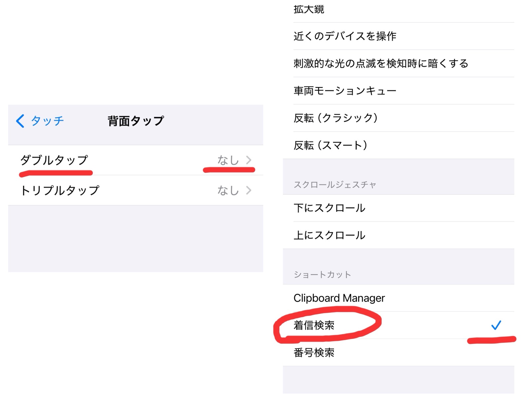The image size is (532, 399).
Task: Open the トリプルタップ setting row
Action: tap(60, 191)
